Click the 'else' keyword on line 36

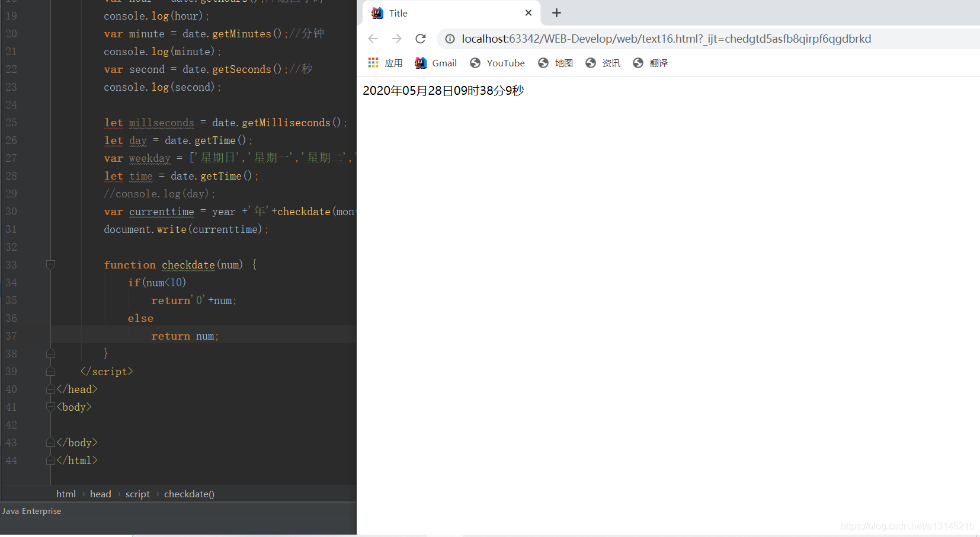[140, 318]
